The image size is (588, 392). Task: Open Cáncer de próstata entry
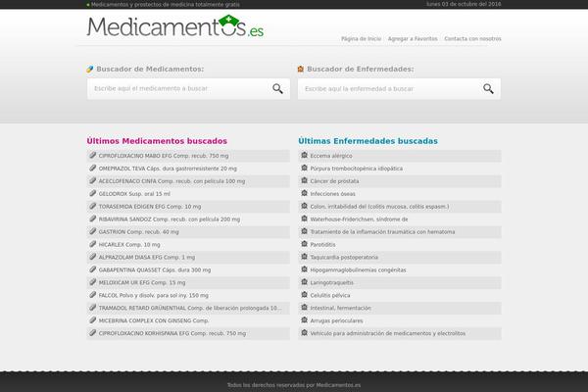[x=334, y=181]
